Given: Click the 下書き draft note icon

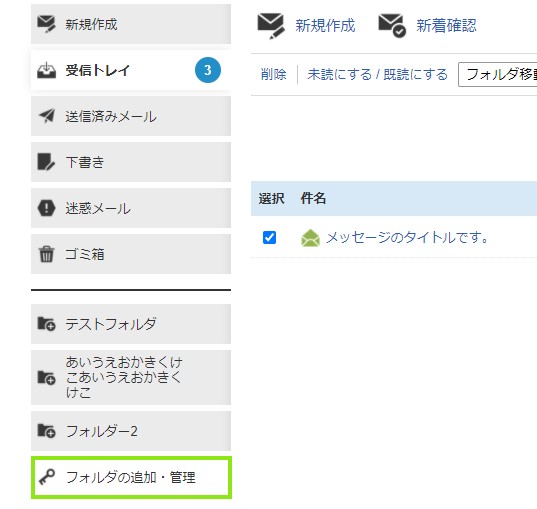Looking at the screenshot, I should coord(46,162).
